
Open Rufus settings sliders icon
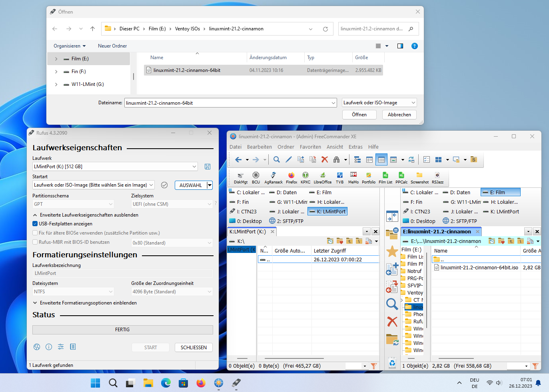(61, 347)
